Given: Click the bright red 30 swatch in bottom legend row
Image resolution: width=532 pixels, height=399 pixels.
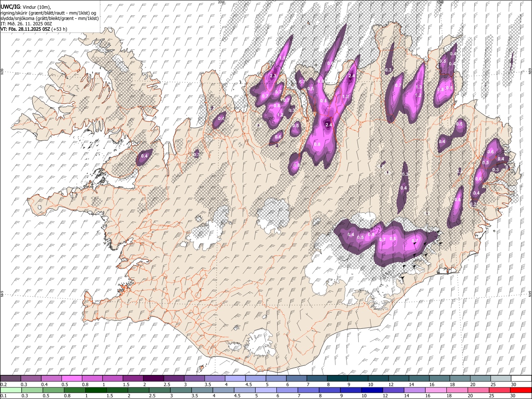Looking at the screenshot, I should (x=521, y=390).
